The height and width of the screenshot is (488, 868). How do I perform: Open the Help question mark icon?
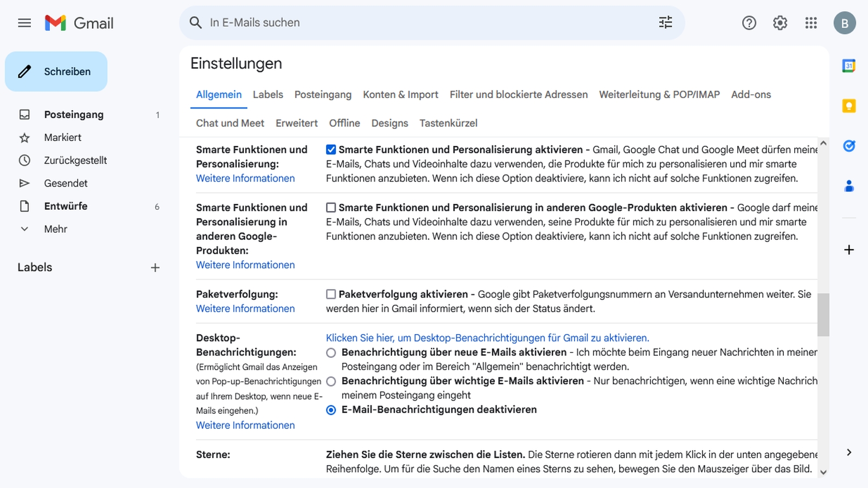tap(749, 23)
